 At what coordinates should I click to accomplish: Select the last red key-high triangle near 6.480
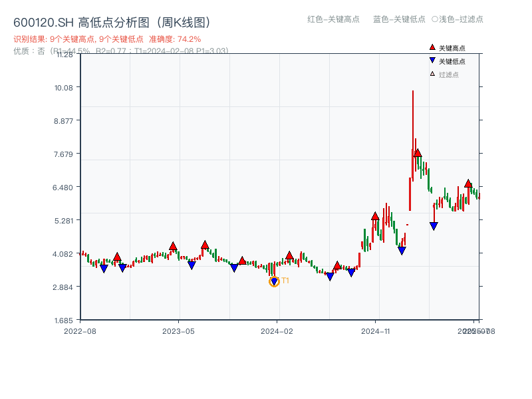468,184
